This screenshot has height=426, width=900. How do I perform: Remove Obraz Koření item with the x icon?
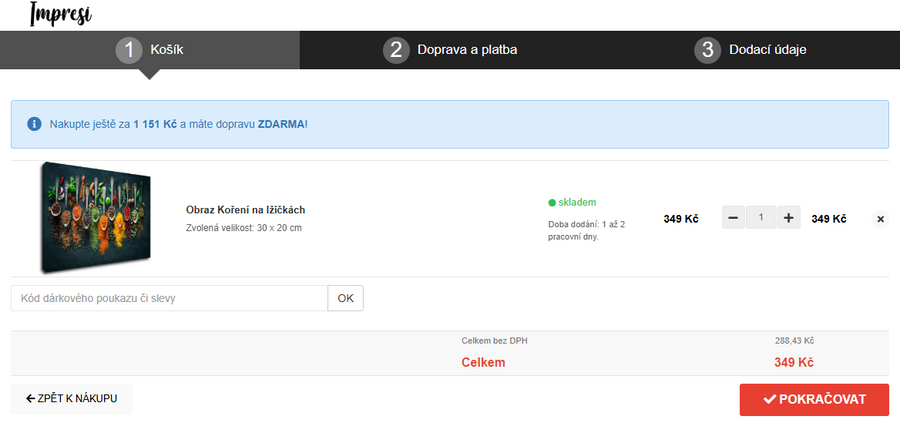[x=880, y=219]
